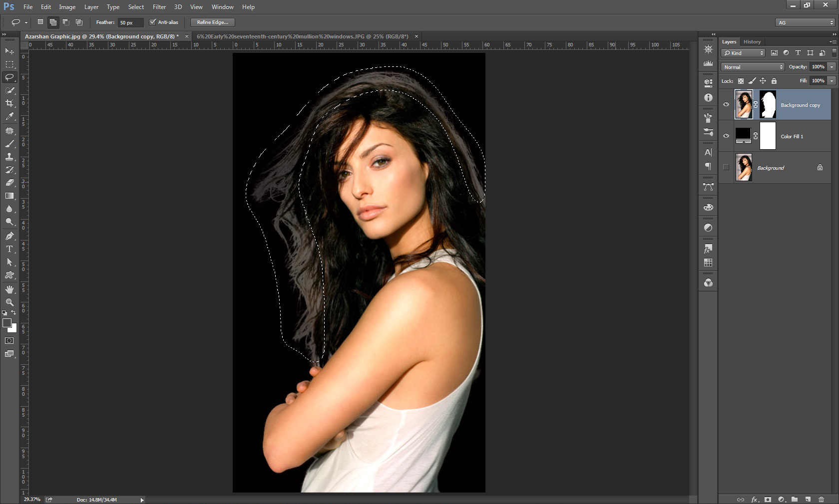Expand the layer Opacity slider dropdown
This screenshot has width=839, height=504.
[x=832, y=67]
